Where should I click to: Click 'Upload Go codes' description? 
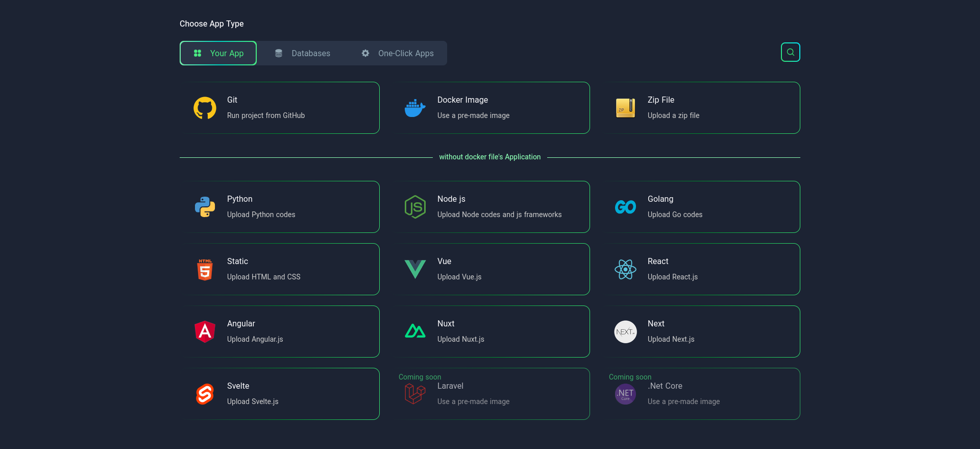[675, 215]
